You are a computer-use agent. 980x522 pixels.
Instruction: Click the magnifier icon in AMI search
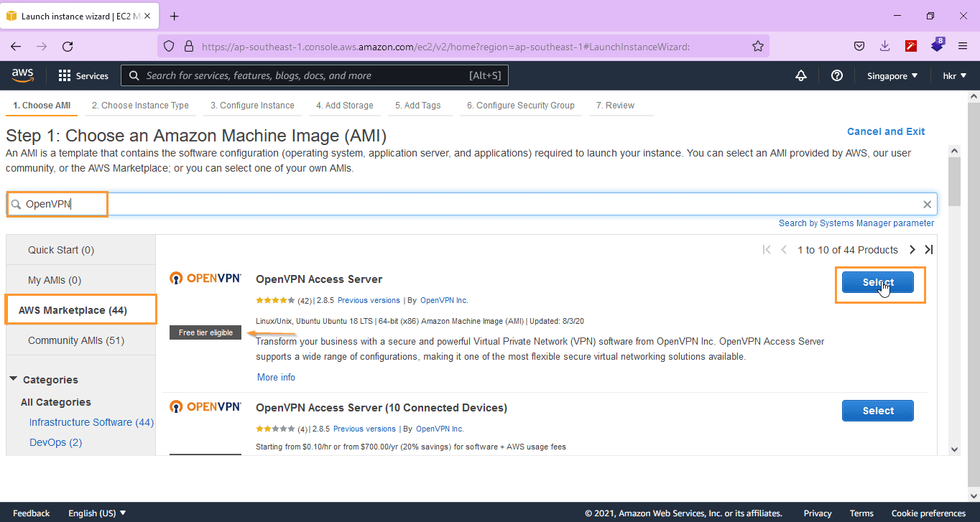click(16, 205)
